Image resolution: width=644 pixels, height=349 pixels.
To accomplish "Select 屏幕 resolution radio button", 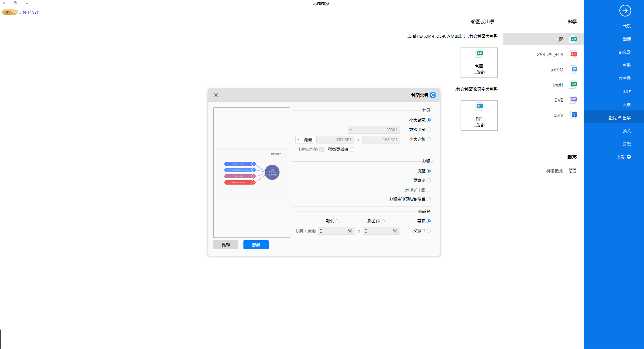I will click(429, 221).
